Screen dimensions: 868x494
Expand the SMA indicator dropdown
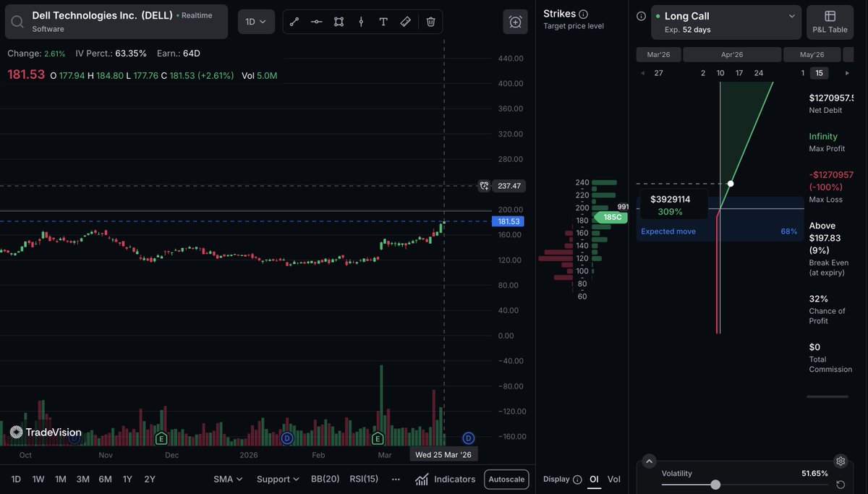(x=228, y=479)
